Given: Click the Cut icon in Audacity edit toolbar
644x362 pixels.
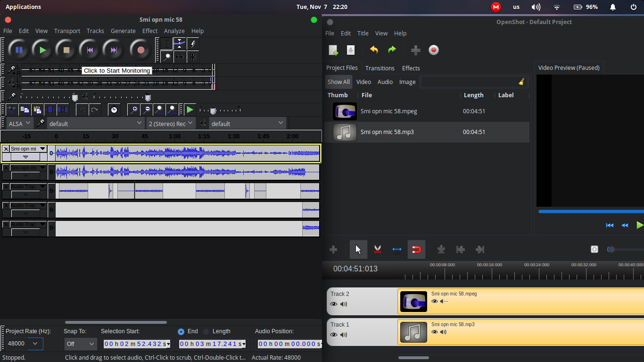Looking at the screenshot, I should [x=12, y=110].
